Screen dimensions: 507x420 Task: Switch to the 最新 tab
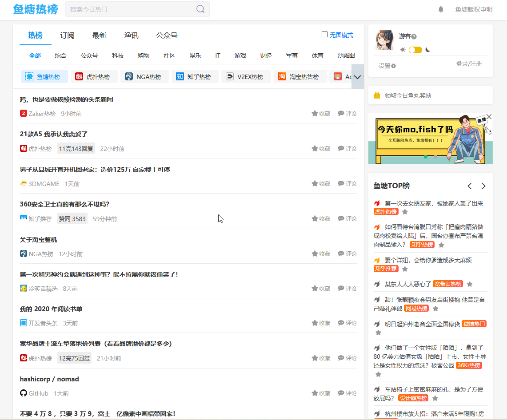[99, 35]
